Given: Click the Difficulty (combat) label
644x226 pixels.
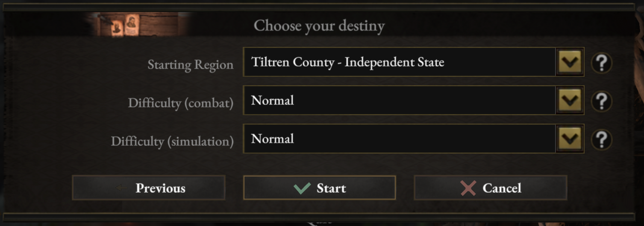Looking at the screenshot, I should pos(181,103).
